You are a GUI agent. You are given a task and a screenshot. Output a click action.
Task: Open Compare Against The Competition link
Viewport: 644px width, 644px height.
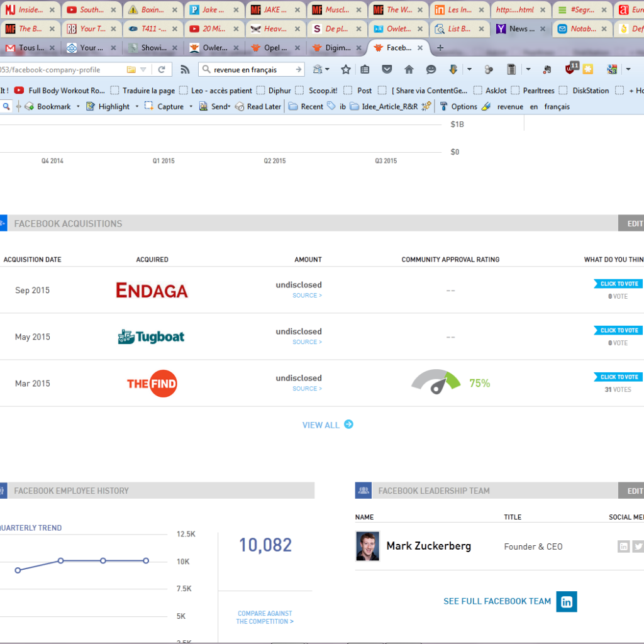tap(265, 618)
